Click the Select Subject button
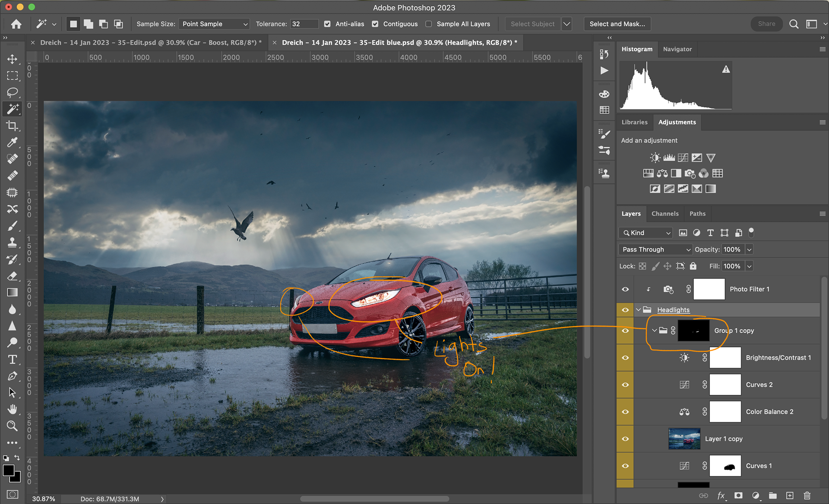The height and width of the screenshot is (504, 829). (x=532, y=24)
